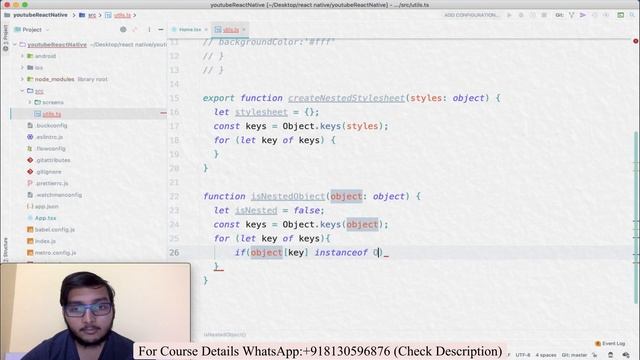Click the red error indicator atop scrollbar
640x360 pixels.
point(636,41)
